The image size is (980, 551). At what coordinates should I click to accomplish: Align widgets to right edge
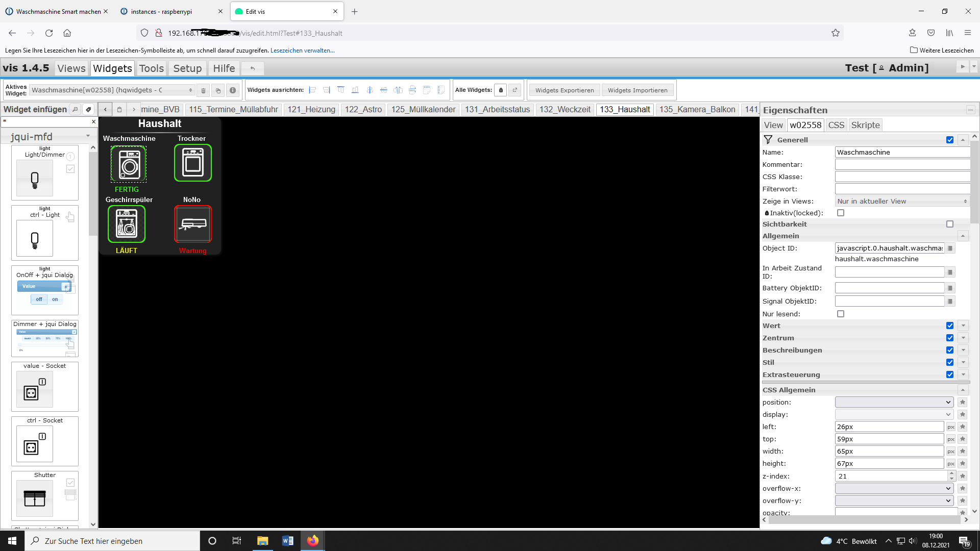click(327, 90)
